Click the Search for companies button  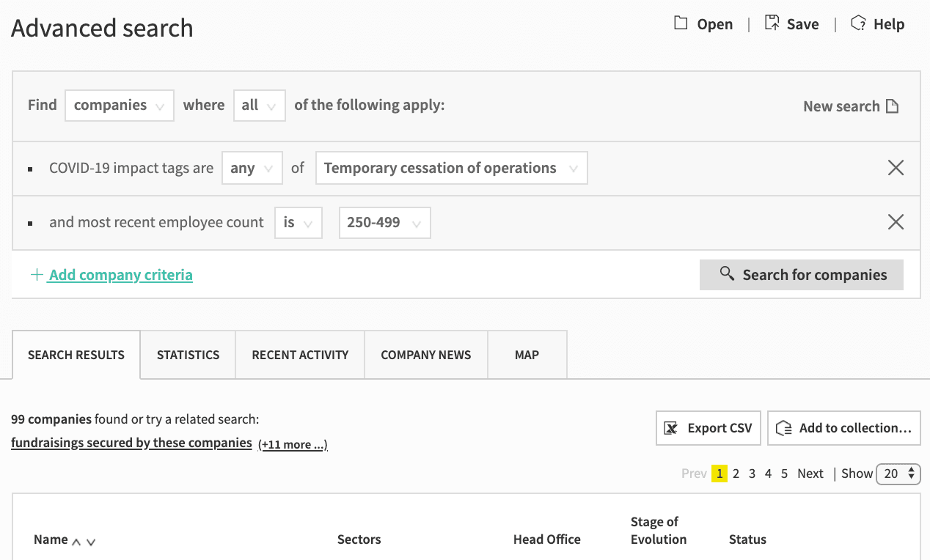point(802,275)
